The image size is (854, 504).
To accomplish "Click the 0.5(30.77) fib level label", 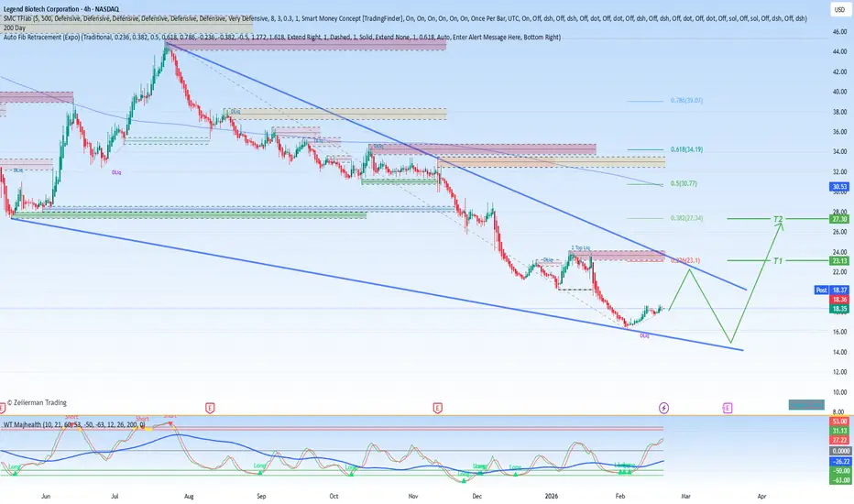I will click(x=684, y=183).
